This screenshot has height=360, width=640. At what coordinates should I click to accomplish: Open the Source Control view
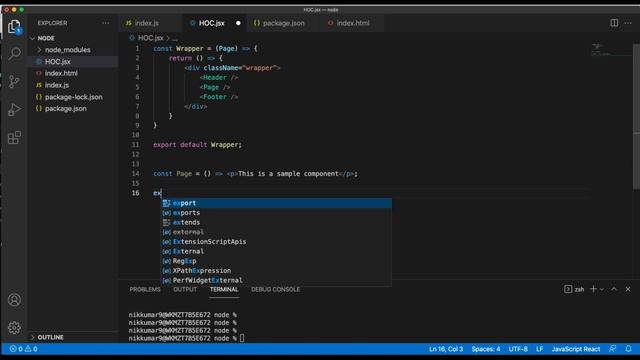tap(14, 82)
